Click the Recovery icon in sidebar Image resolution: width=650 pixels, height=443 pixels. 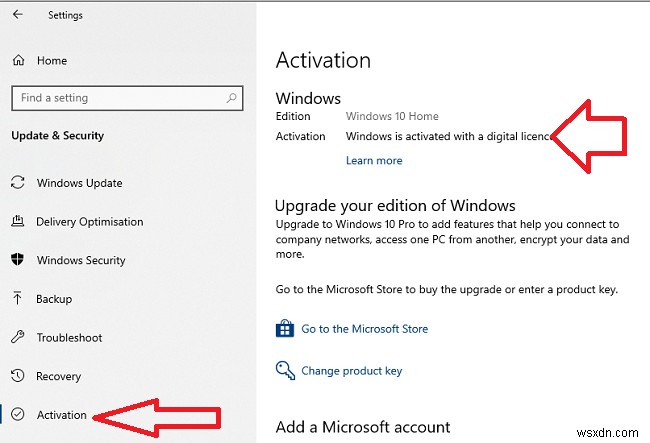(x=17, y=376)
